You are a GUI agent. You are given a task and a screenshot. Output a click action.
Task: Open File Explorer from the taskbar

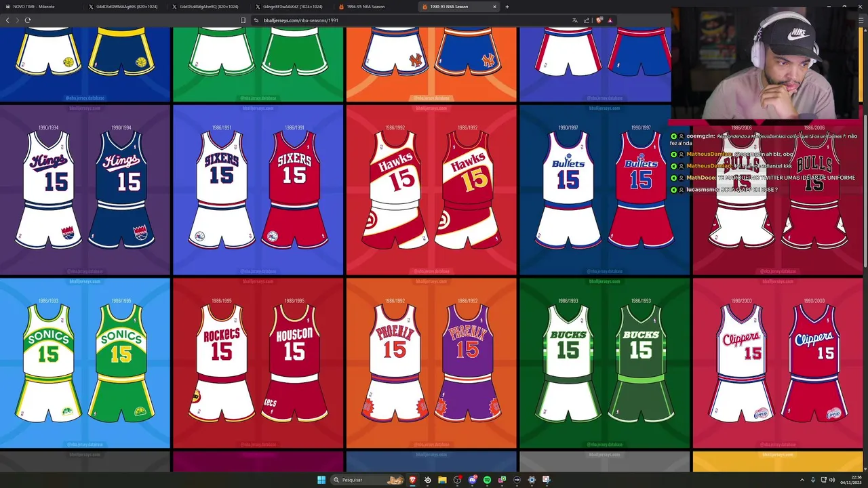pyautogui.click(x=442, y=480)
